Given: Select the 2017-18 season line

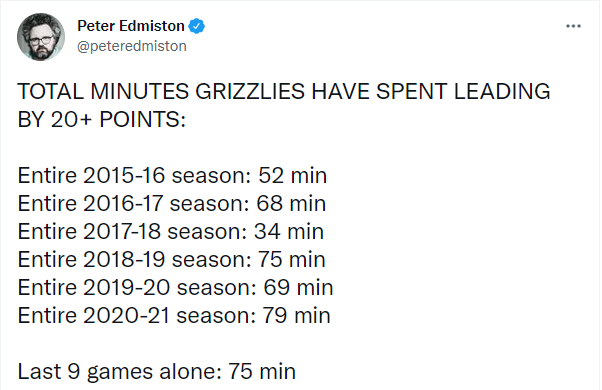Looking at the screenshot, I should click(170, 231).
